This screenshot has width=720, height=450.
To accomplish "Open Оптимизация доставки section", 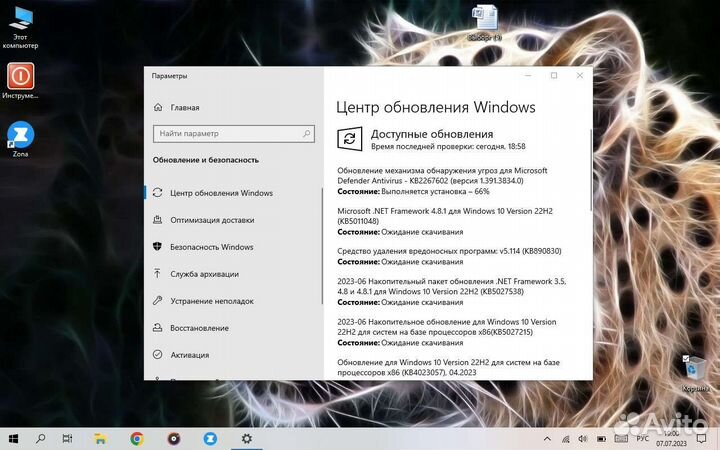I will coord(211,220).
